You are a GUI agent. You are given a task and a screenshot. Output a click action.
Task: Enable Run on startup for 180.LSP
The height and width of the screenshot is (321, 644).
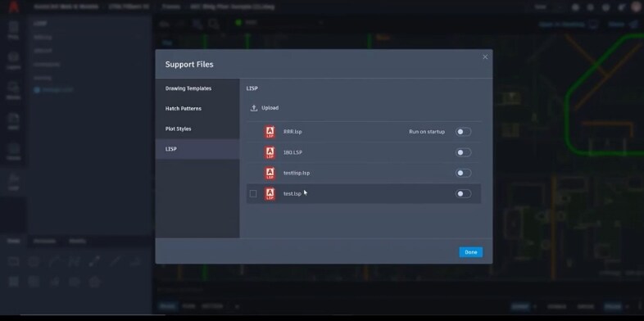pos(463,152)
